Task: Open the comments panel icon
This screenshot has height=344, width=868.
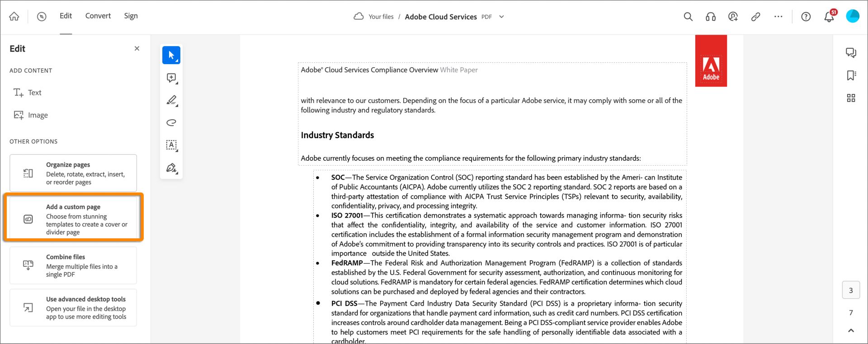Action: pyautogui.click(x=851, y=53)
